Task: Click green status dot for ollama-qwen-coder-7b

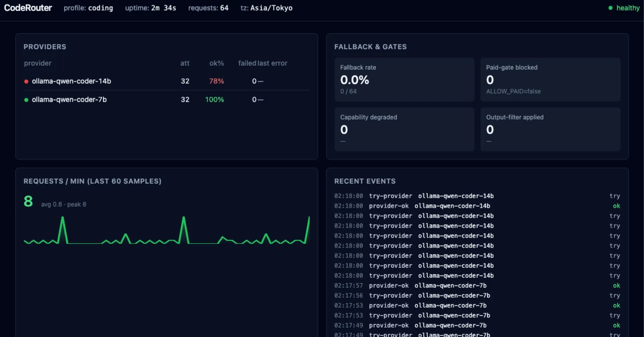Action: pos(26,100)
